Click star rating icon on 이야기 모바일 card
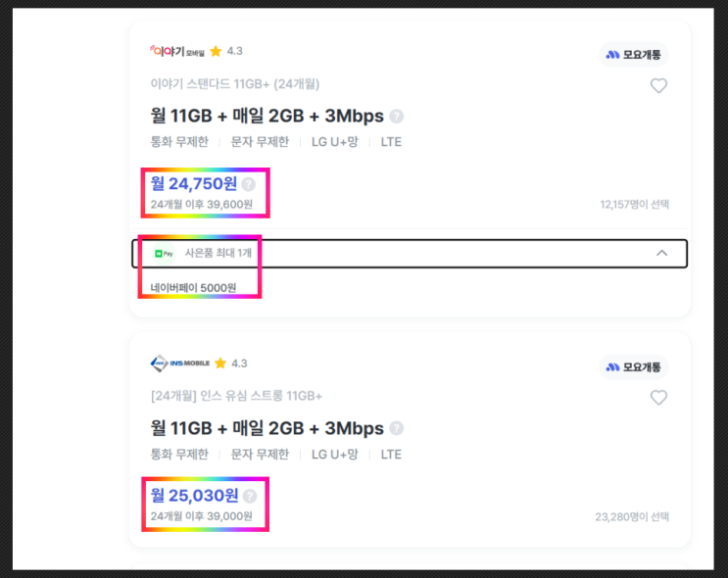Viewport: 728px width, 578px height. [216, 51]
